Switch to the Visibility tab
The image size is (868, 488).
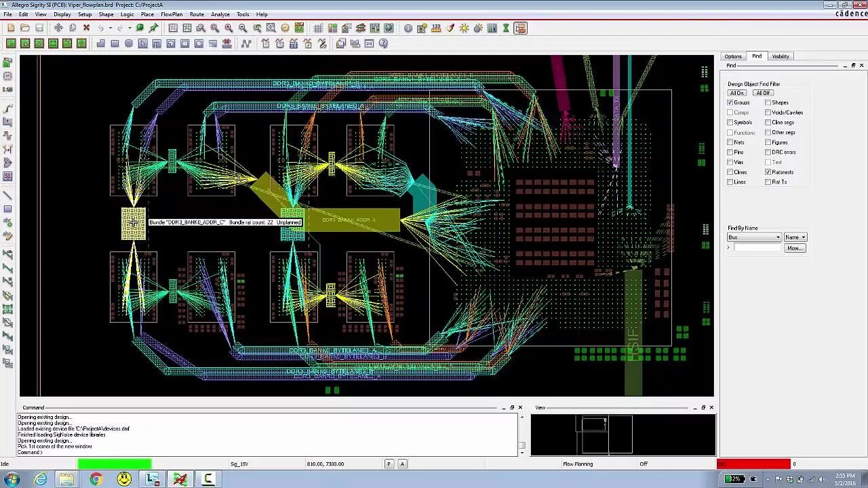point(781,56)
